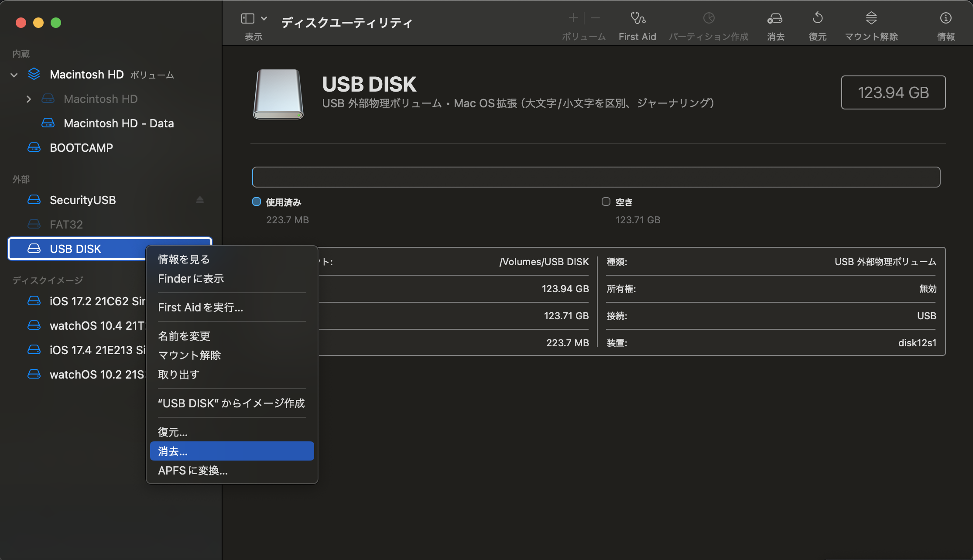
Task: Open the view options dropdown chevron
Action: (264, 18)
